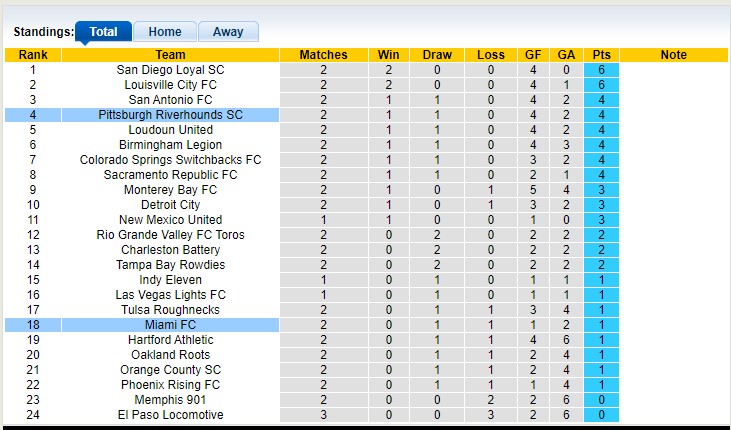Open the Birmingham Legion team link
The width and height of the screenshot is (731, 430).
click(170, 145)
